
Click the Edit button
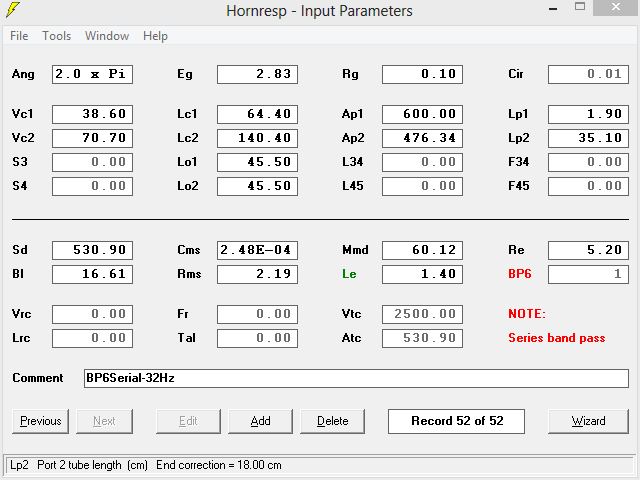coord(188,421)
